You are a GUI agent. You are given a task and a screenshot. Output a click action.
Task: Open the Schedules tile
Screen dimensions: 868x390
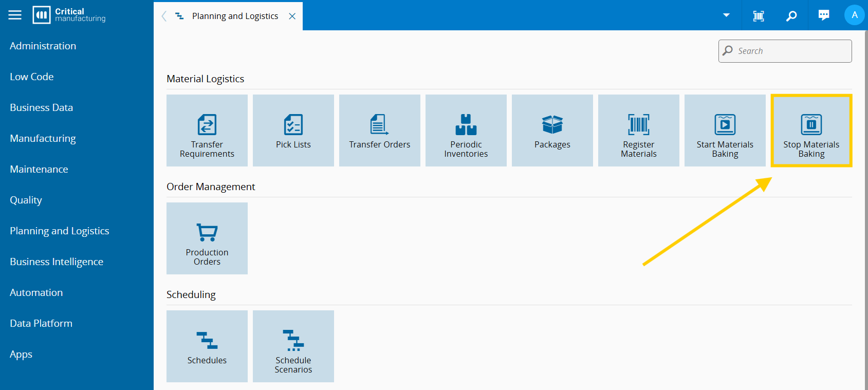coord(207,346)
